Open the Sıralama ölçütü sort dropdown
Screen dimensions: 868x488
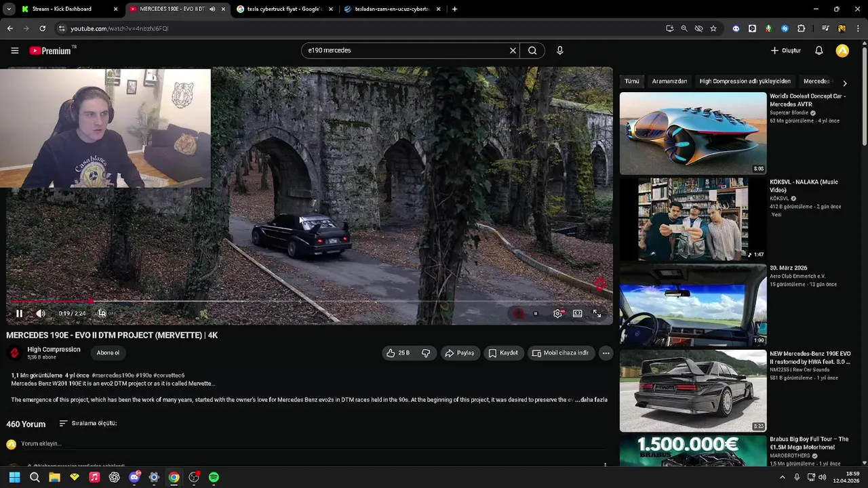[88, 424]
